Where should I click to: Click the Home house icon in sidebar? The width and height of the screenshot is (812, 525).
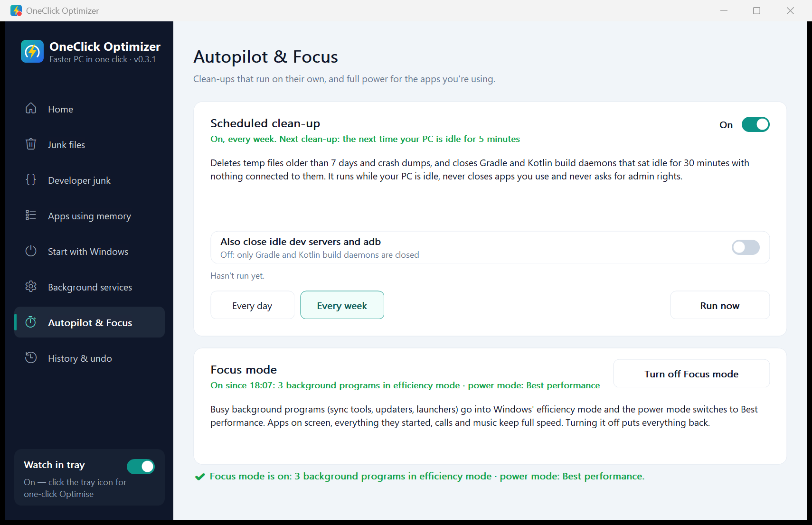click(x=31, y=108)
